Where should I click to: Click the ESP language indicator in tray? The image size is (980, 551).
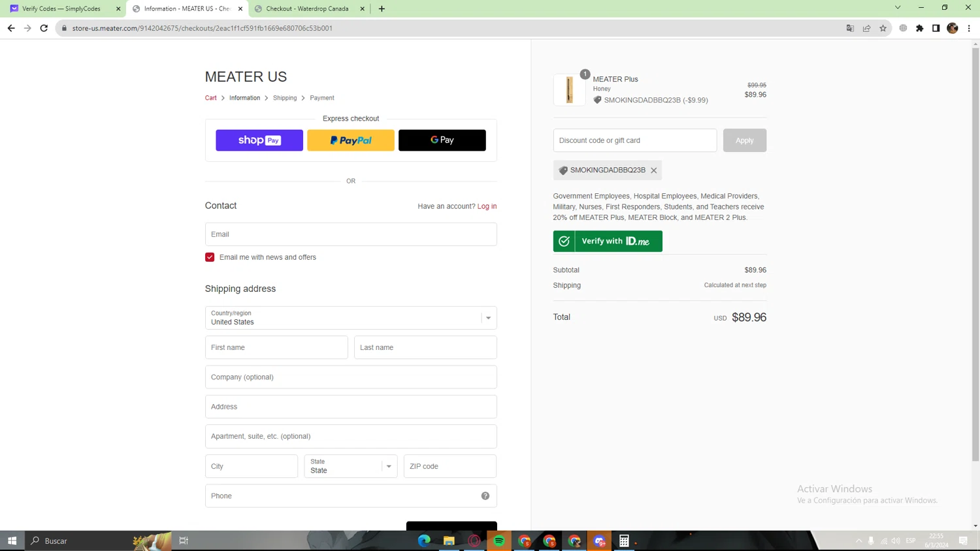point(911,541)
